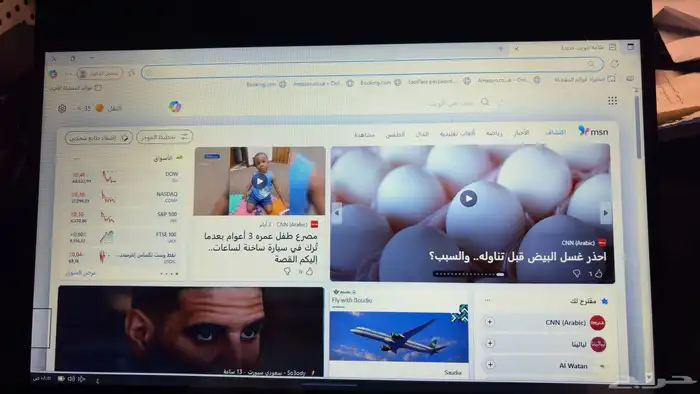Open the child hot car article headline
This screenshot has height=394, width=700.
click(x=261, y=247)
